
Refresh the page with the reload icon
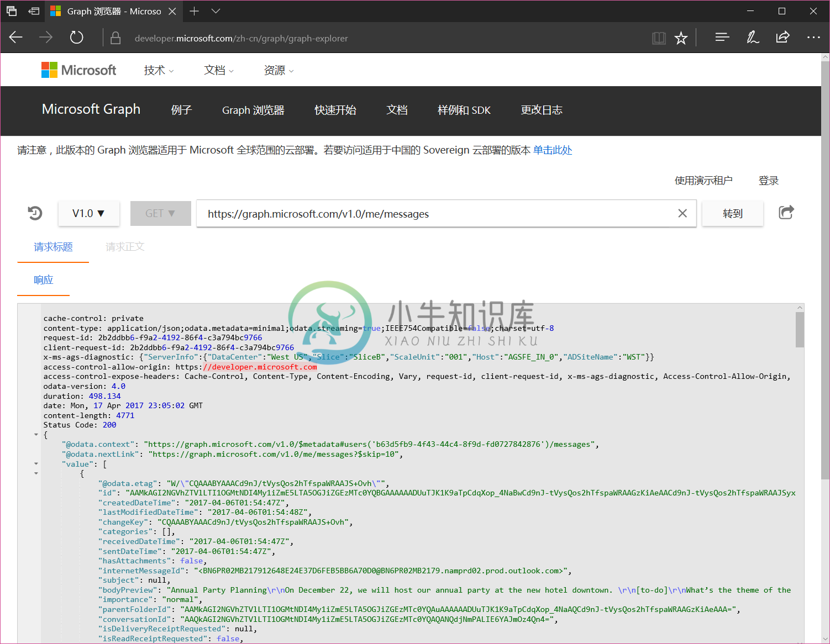point(76,38)
